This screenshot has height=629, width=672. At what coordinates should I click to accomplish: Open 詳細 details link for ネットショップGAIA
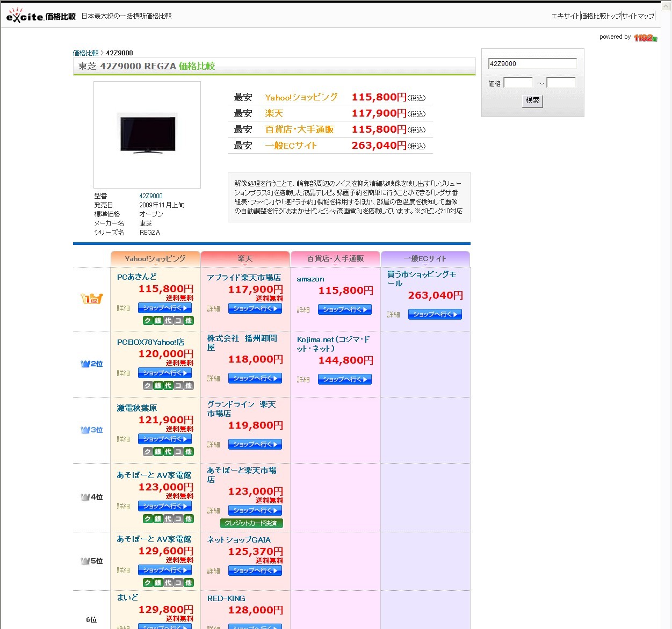tap(214, 571)
